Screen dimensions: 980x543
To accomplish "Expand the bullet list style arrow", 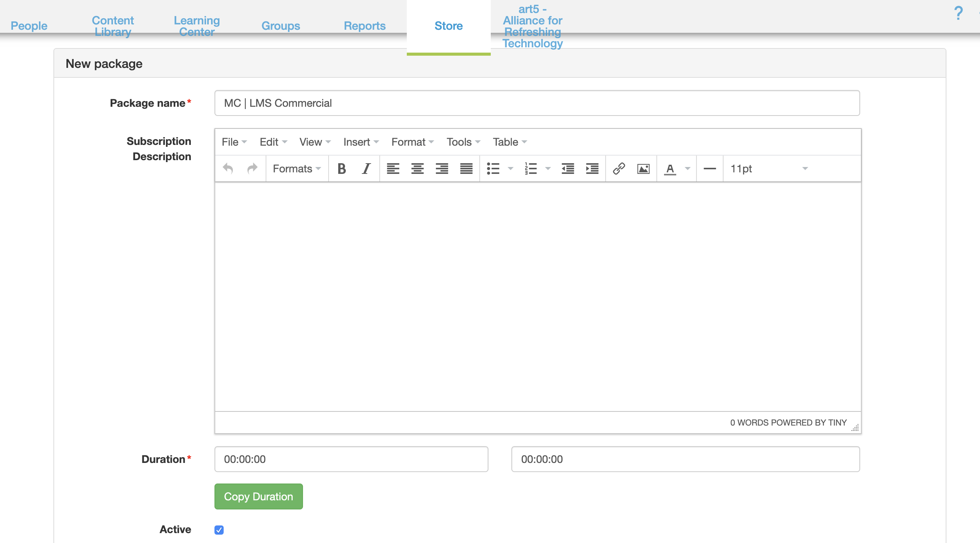I will tap(510, 169).
